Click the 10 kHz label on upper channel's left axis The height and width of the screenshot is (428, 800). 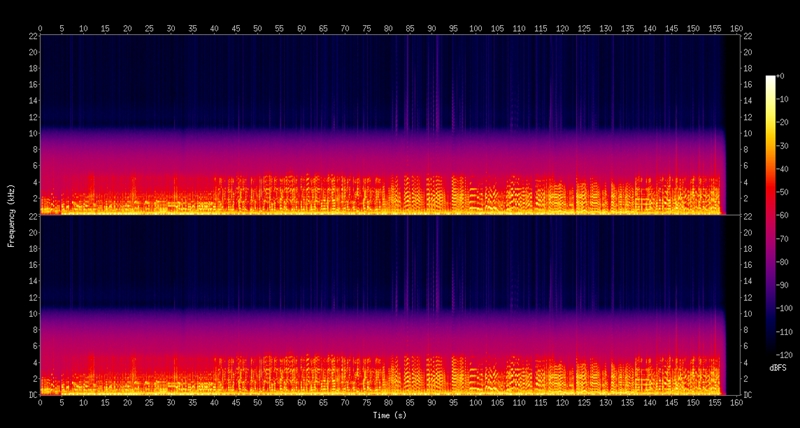point(32,133)
